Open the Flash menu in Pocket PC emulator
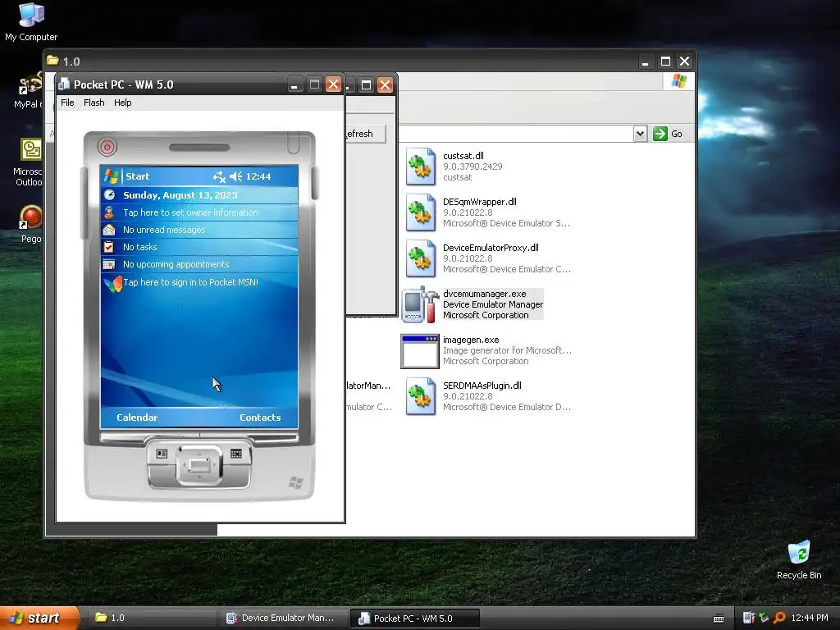 tap(94, 103)
